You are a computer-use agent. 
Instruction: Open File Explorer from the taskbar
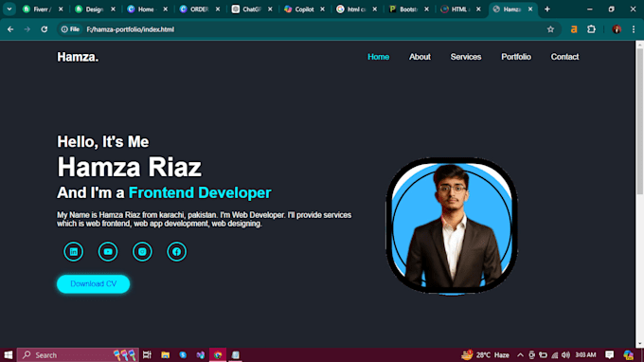(165, 354)
